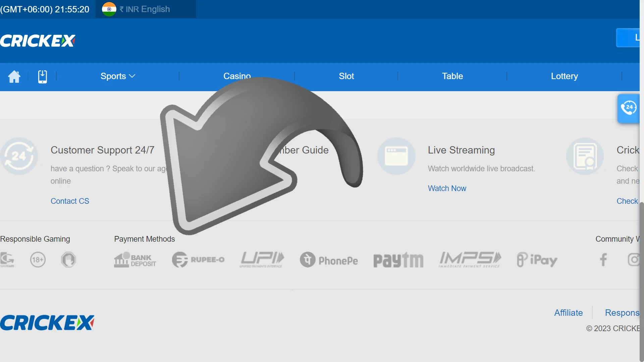Screen dimensions: 644x362
Task: Click the Live Streaming heading
Action: click(x=461, y=150)
